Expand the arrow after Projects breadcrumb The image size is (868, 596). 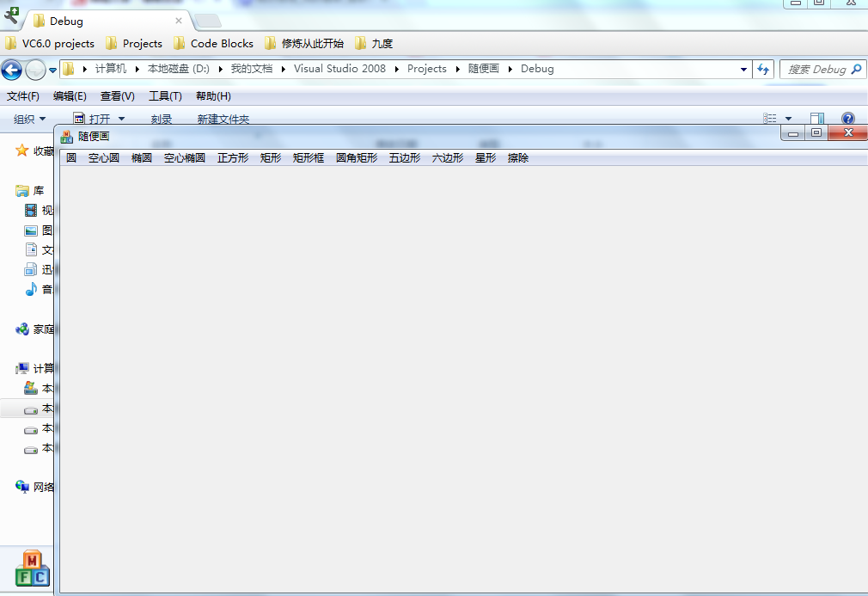pos(458,70)
